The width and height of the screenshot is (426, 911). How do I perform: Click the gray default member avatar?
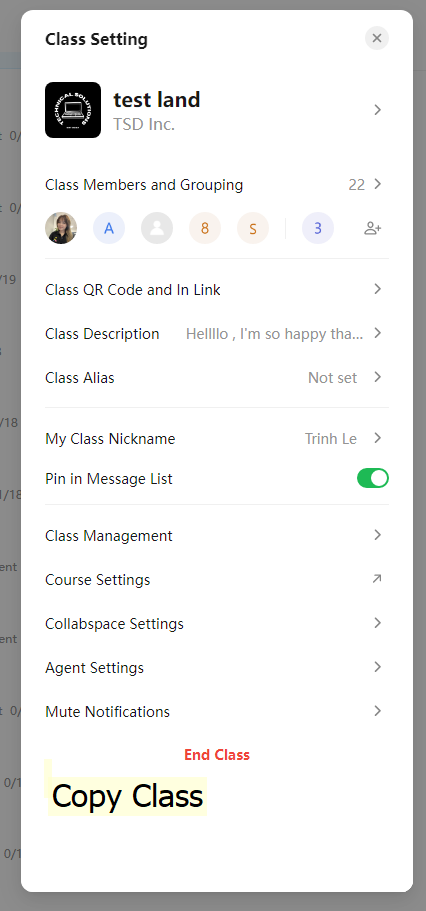(x=157, y=228)
